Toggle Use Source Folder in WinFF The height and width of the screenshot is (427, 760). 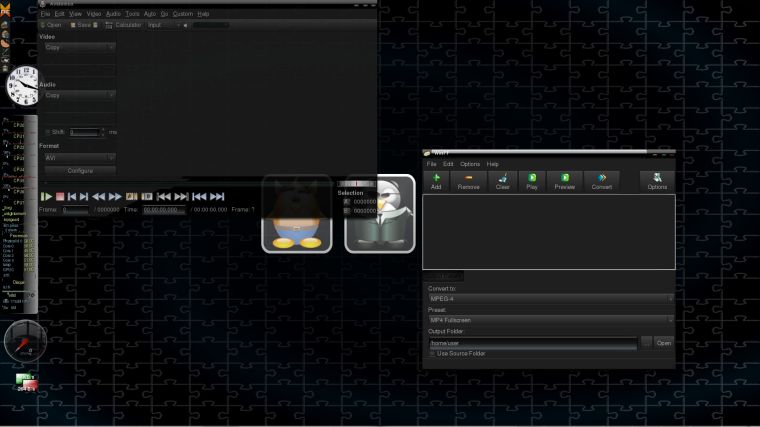(432, 354)
